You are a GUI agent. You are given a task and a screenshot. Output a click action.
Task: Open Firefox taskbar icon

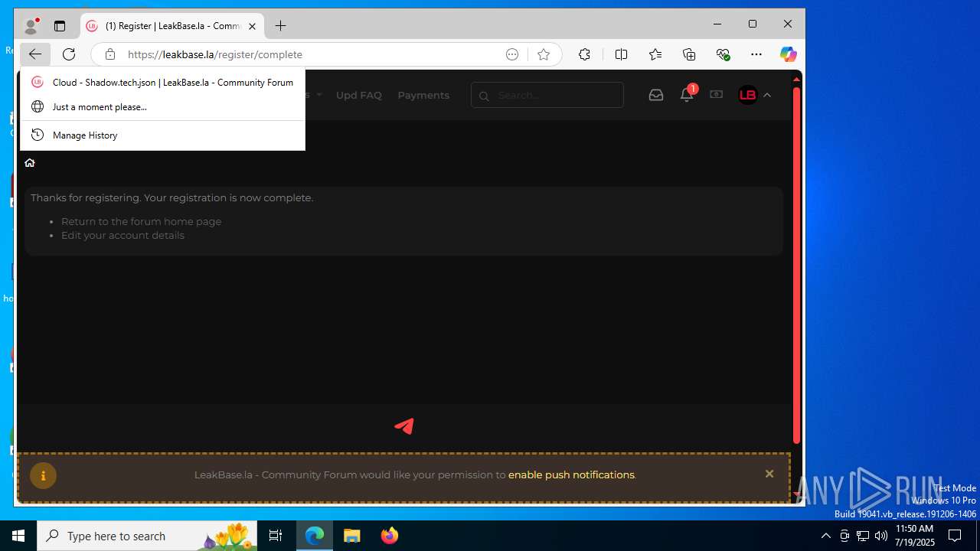(x=390, y=536)
